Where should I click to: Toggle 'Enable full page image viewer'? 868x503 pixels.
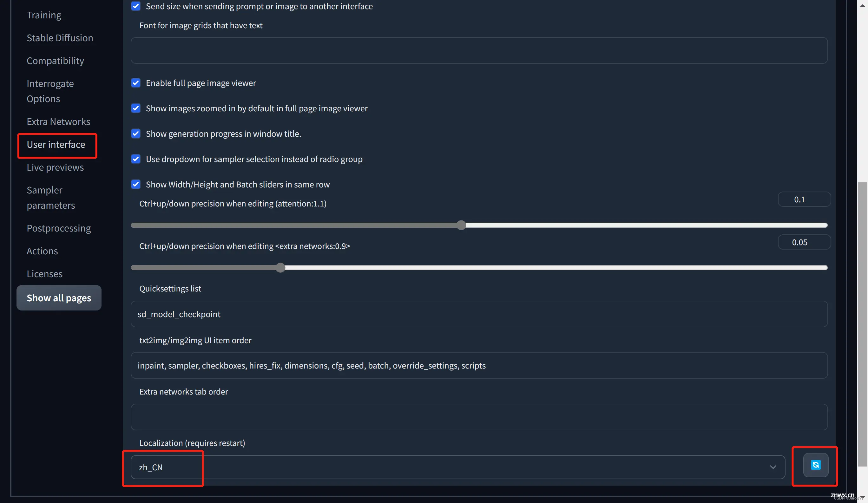[135, 82]
